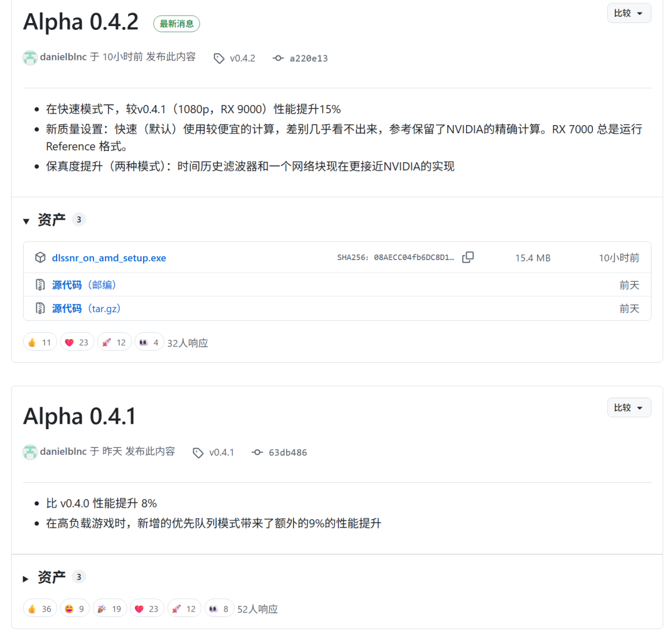Copy the SHA256 hash with the copy icon
The height and width of the screenshot is (632, 672).
[x=468, y=257]
